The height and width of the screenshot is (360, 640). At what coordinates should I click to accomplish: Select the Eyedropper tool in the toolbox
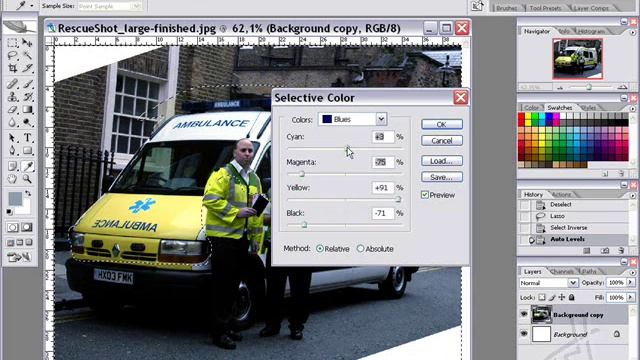click(x=27, y=166)
